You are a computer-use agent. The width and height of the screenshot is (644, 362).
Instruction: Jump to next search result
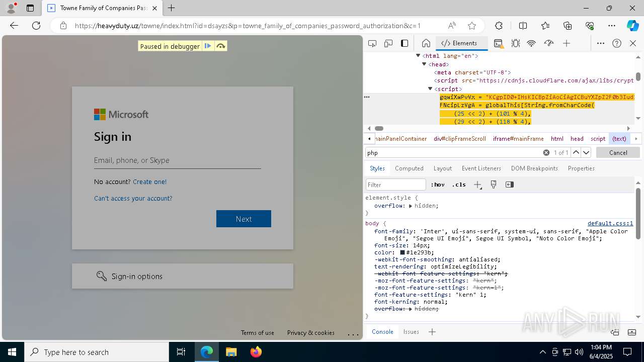pyautogui.click(x=586, y=152)
